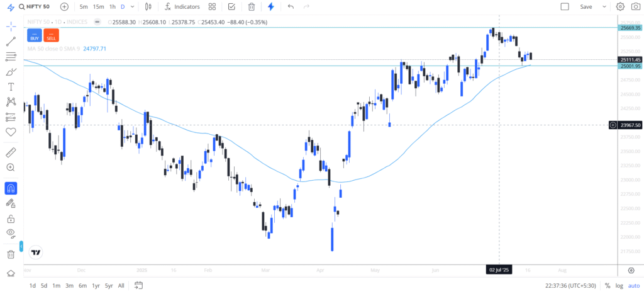Click the heart favorites icon

pyautogui.click(x=11, y=132)
